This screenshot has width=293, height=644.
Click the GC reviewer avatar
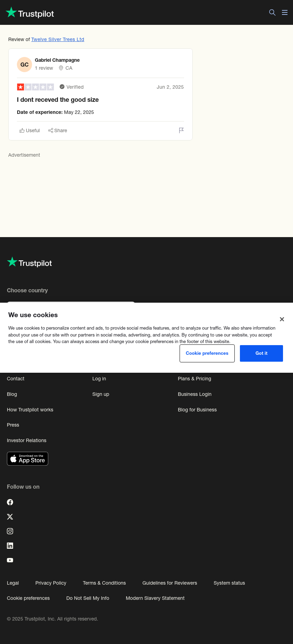pos(24,65)
